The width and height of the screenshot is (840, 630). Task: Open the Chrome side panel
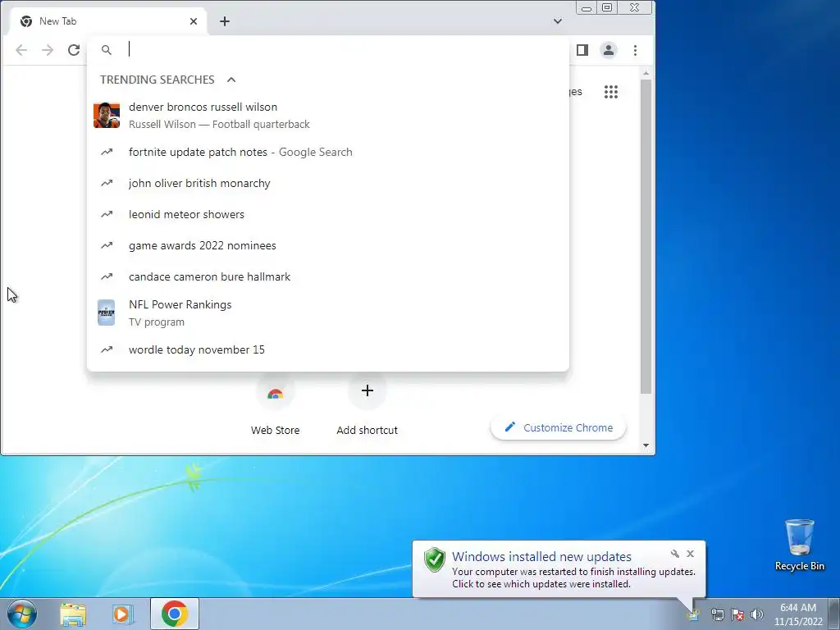(x=582, y=50)
